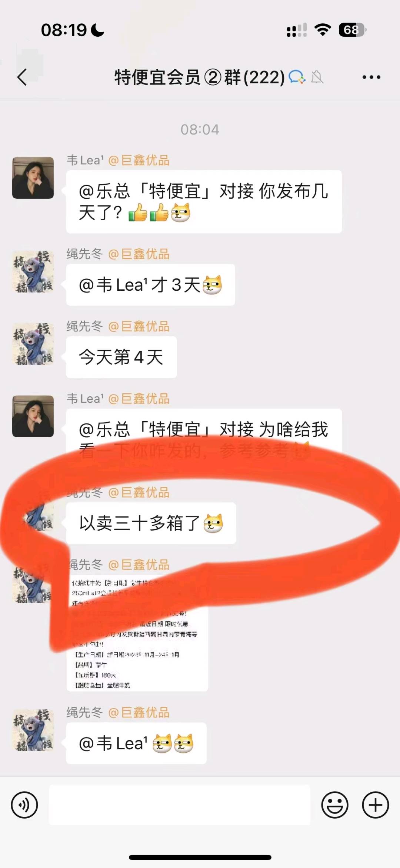Tap the '以卖三十多箱了' message bubble
Image resolution: width=400 pixels, height=868 pixels.
[x=151, y=523]
